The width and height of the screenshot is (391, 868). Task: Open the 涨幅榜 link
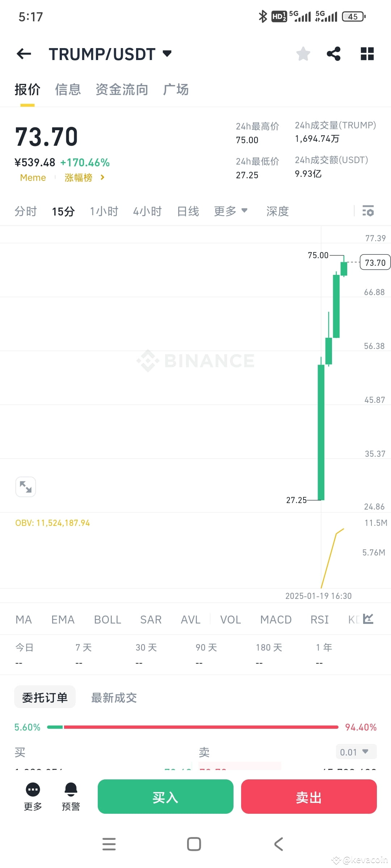coord(79,178)
